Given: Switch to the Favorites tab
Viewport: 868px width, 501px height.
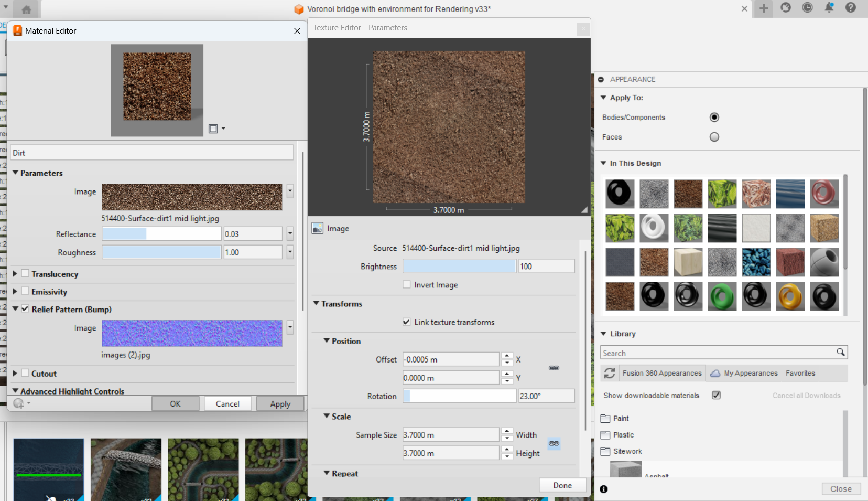Looking at the screenshot, I should coord(800,374).
